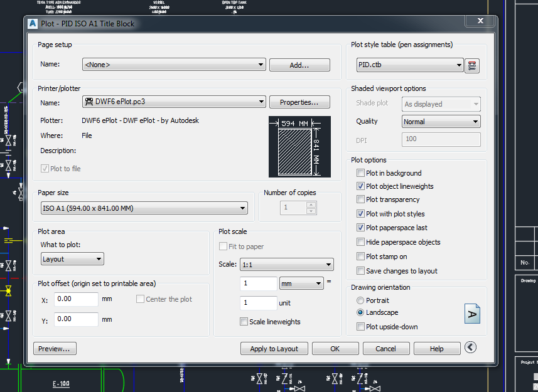The width and height of the screenshot is (538, 392).
Task: Click the landscape paper icon under Drawing orientation
Action: click(472, 314)
